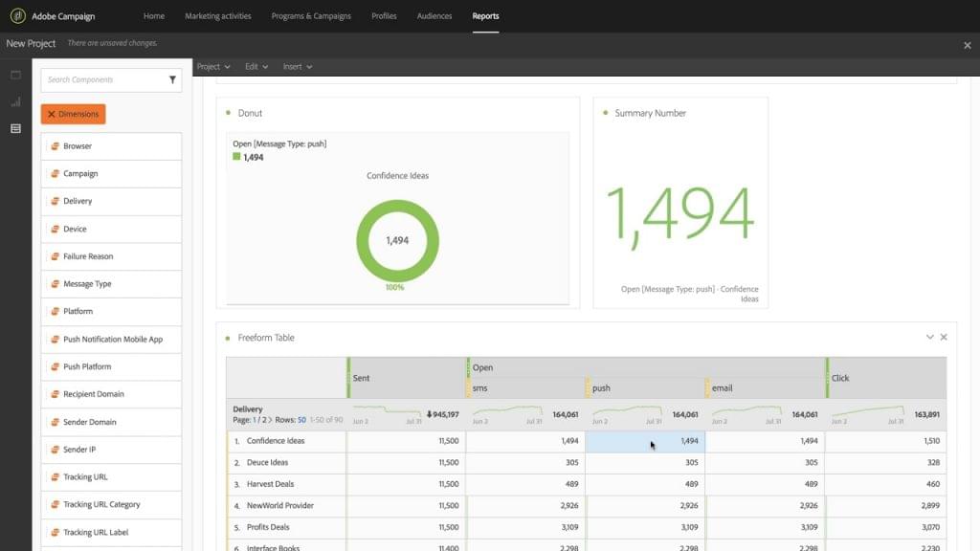Click the Push Notification Mobile App icon
This screenshot has height=551, width=980.
[55, 340]
